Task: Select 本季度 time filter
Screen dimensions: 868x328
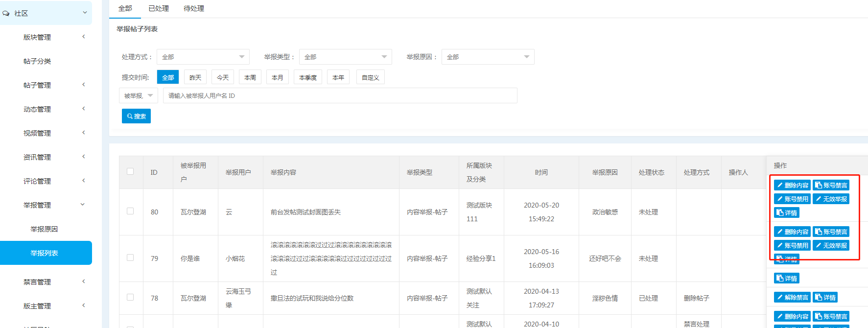Action: pyautogui.click(x=308, y=77)
